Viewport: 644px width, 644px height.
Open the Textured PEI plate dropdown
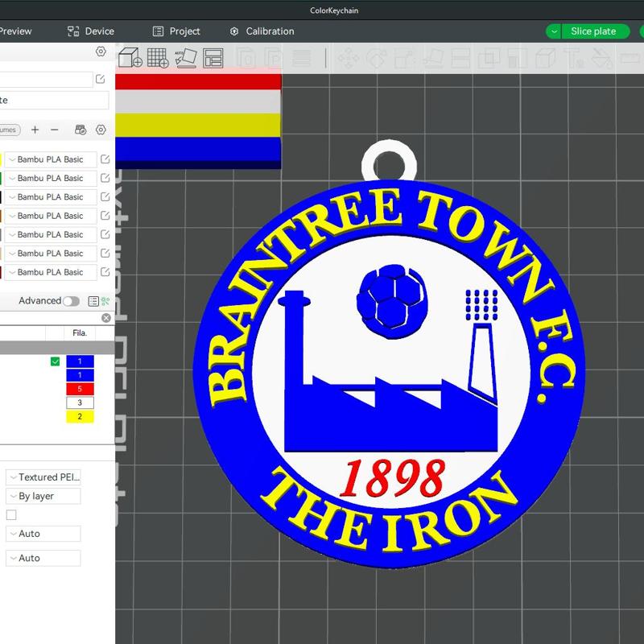click(x=42, y=477)
